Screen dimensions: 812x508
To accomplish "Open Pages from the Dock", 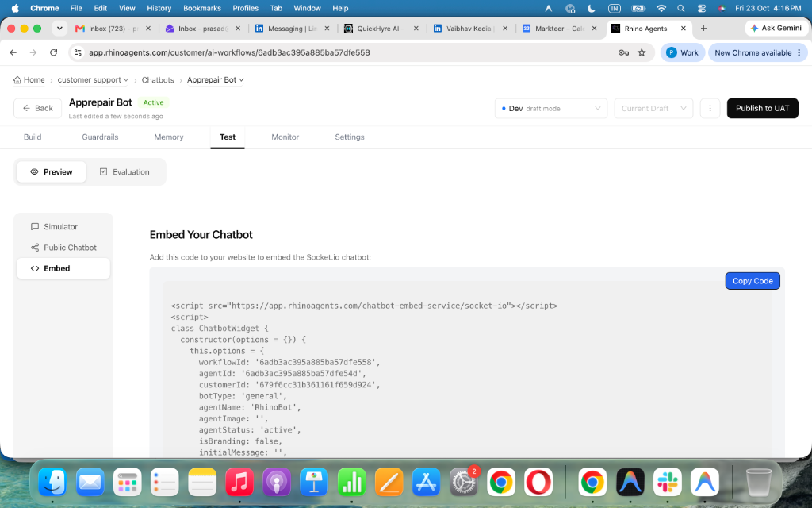I will 389,482.
